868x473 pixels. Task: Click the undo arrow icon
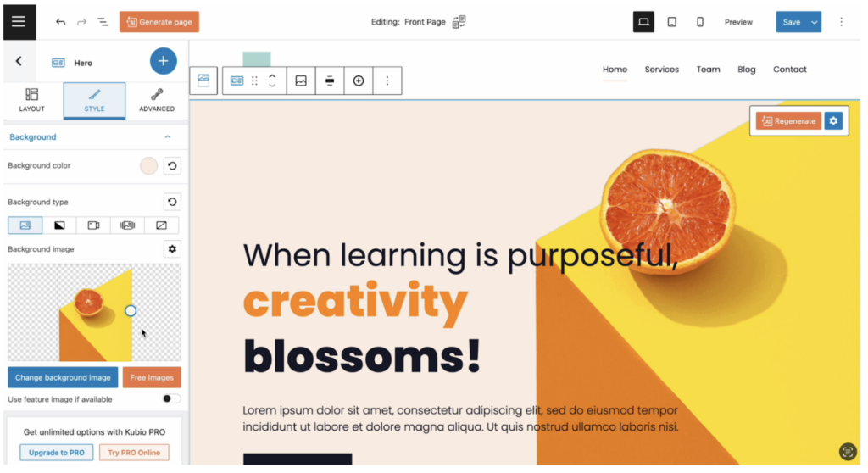(60, 22)
